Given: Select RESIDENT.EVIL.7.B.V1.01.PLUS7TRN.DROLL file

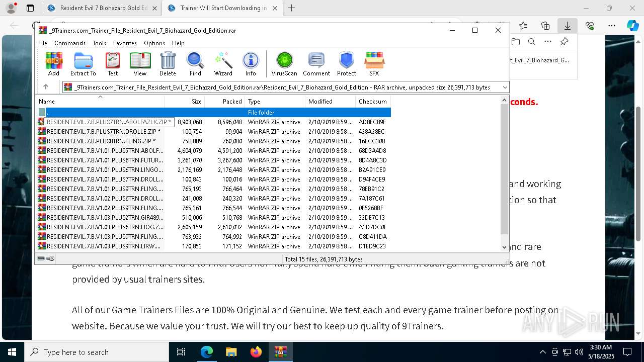Looking at the screenshot, I should coord(213,179).
